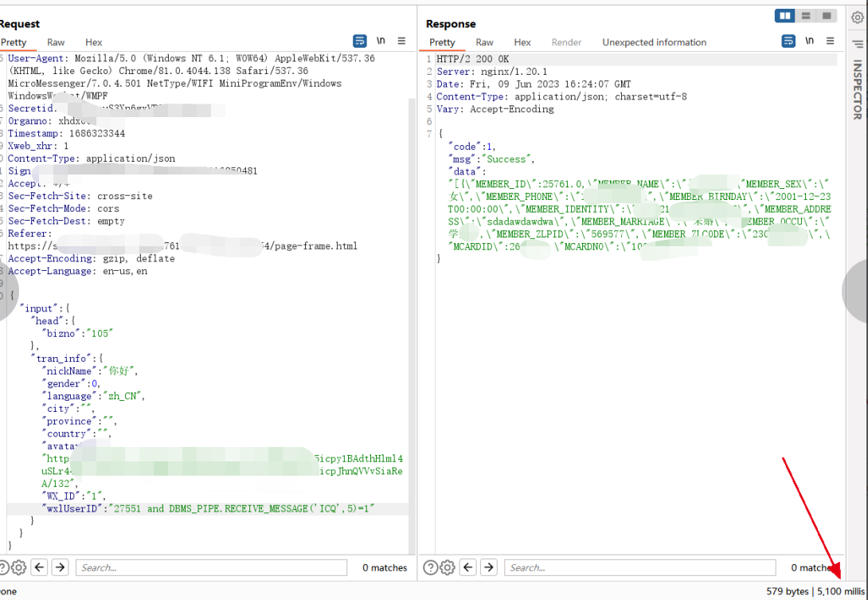
Task: Open Response search settings gear icon
Action: coord(448,567)
